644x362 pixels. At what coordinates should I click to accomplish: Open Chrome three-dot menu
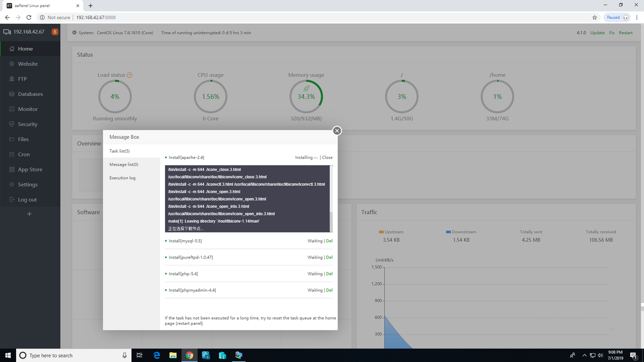tap(637, 17)
